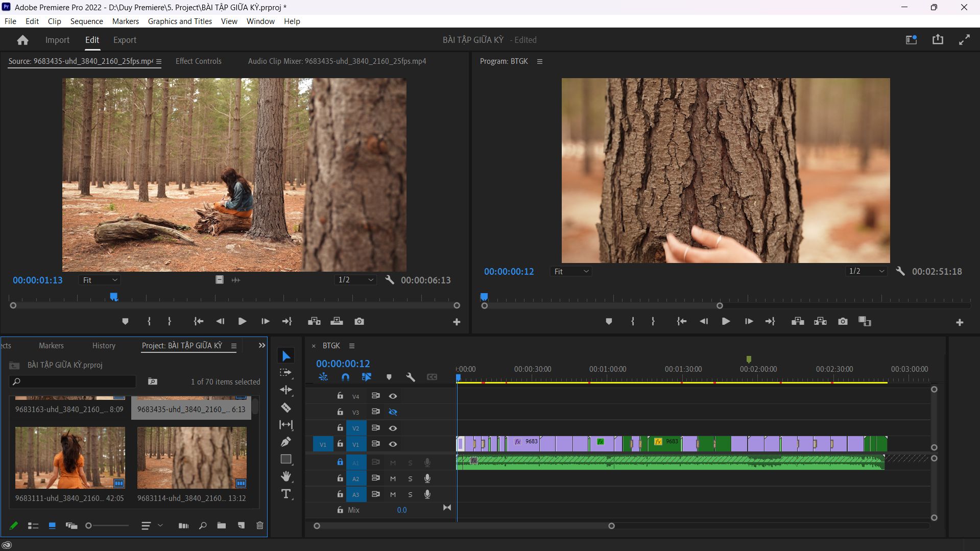Click Find magnifier icon in Project panel
This screenshot has width=980, height=551.
tap(203, 525)
